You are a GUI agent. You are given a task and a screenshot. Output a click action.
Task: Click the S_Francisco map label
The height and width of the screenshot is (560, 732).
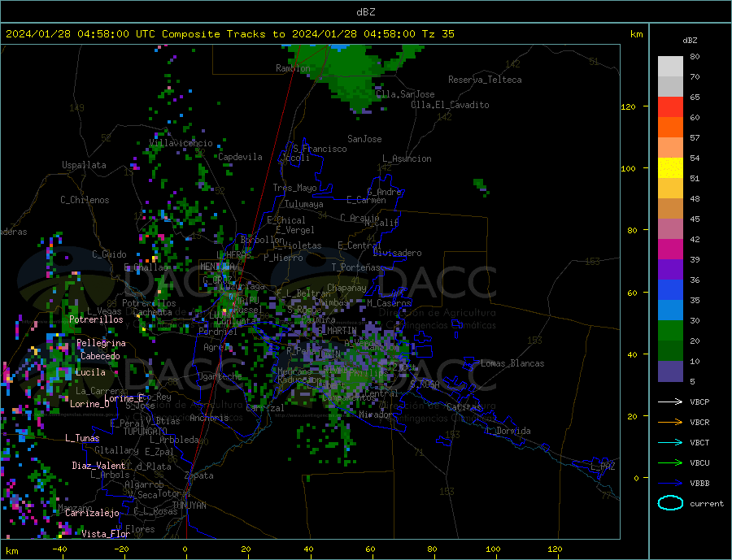[320, 149]
